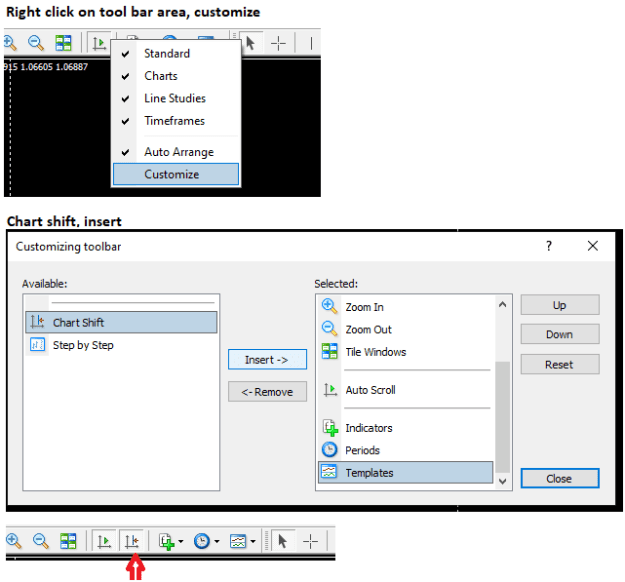625x582 pixels.
Task: Select Tile Windows in Selected list
Action: tap(406, 352)
